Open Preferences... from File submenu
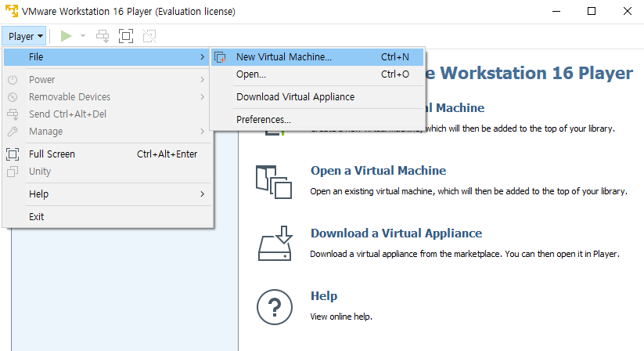This screenshot has width=644, height=351. 318,120
